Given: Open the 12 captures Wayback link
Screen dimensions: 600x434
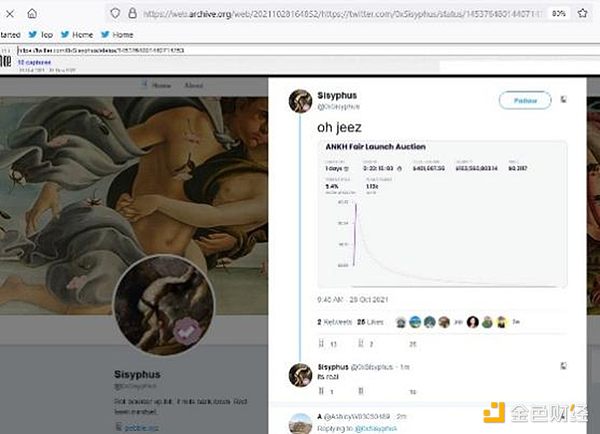Looking at the screenshot, I should click(34, 62).
